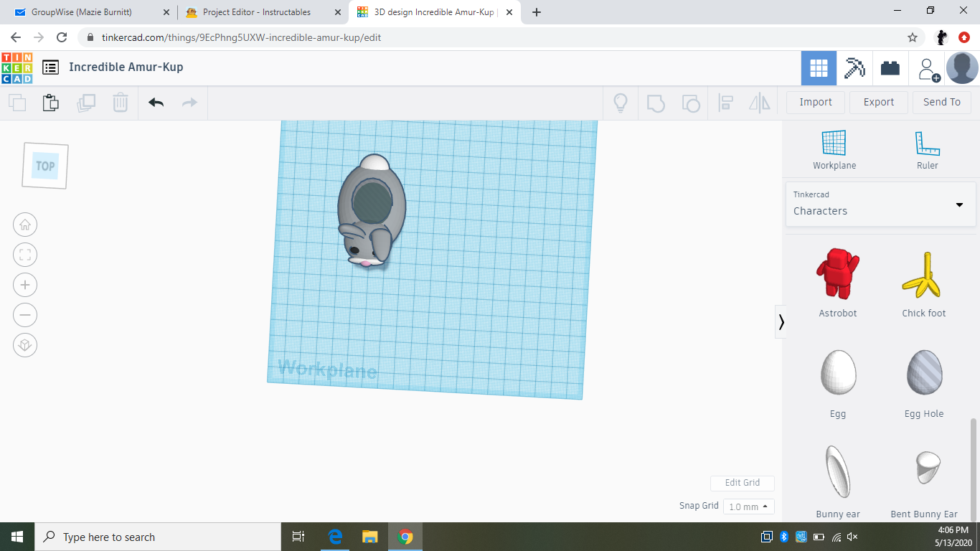Switch to the 3D design grid view
Screen dimensions: 980x551
[819, 68]
